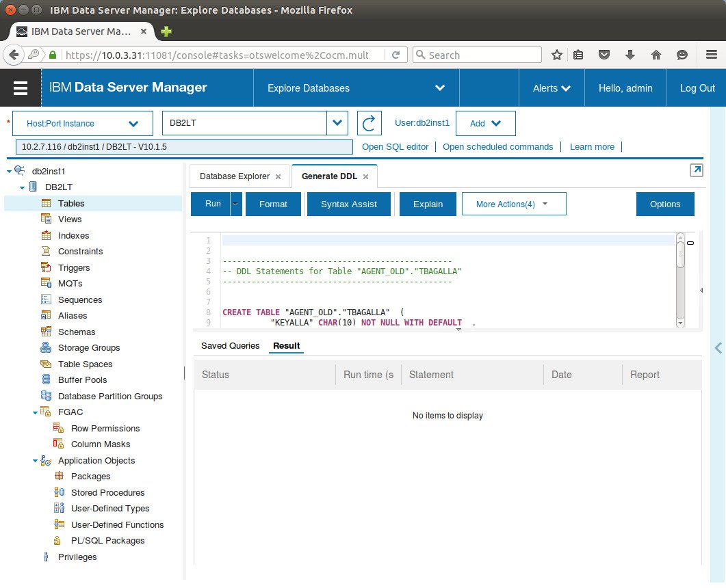This screenshot has width=726, height=588.
Task: Collapse the db2inst1 tree node
Action: (x=9, y=172)
